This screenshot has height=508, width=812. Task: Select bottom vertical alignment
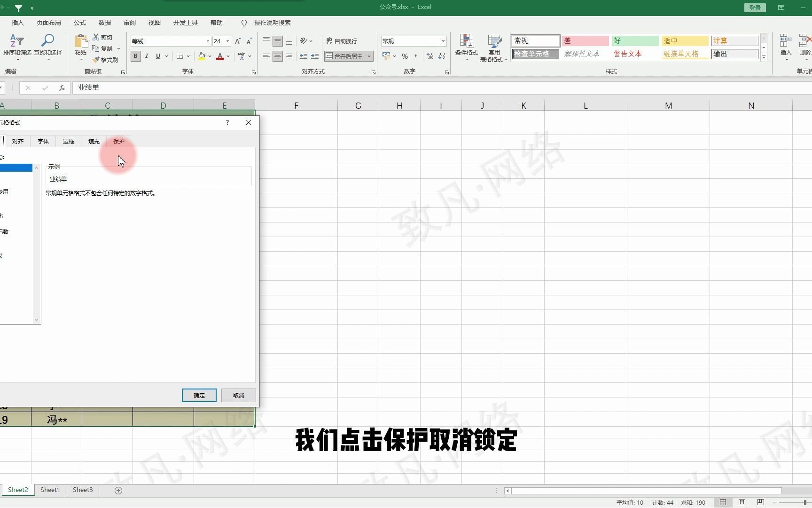pos(289,41)
